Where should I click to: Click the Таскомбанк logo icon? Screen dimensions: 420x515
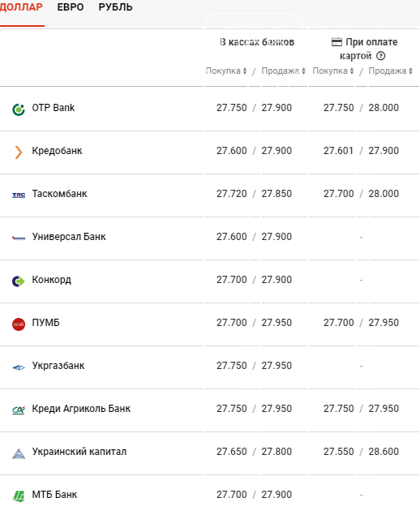pyautogui.click(x=19, y=195)
